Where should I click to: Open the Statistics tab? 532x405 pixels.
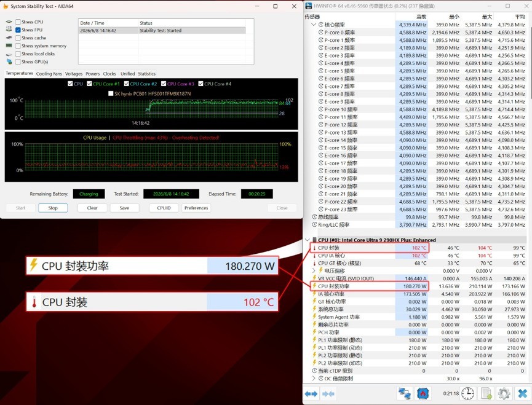[146, 74]
